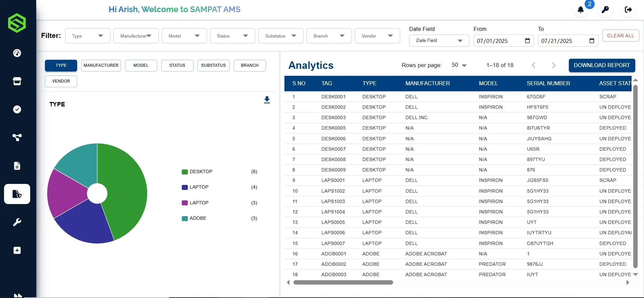Open the store sidebar icon
644x298 pixels.
[17, 81]
